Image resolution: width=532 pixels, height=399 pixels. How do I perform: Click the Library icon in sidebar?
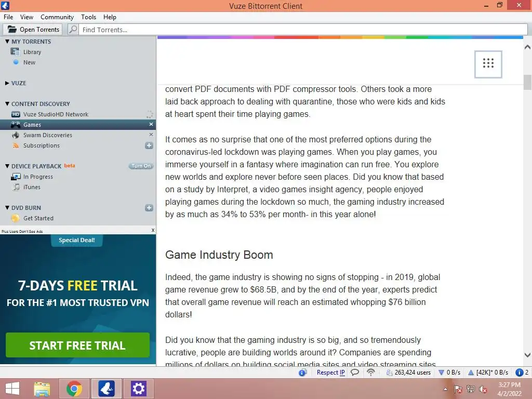[x=15, y=51]
